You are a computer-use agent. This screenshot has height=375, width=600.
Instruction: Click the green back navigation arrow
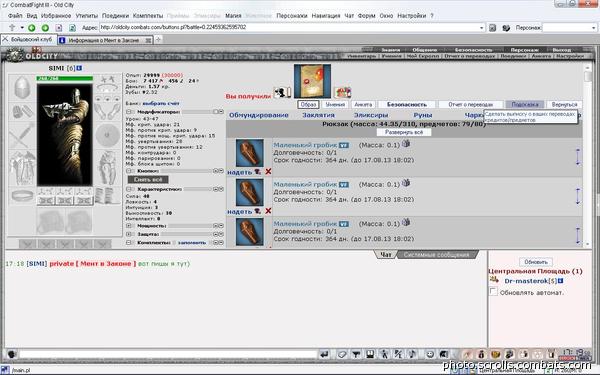click(32, 28)
